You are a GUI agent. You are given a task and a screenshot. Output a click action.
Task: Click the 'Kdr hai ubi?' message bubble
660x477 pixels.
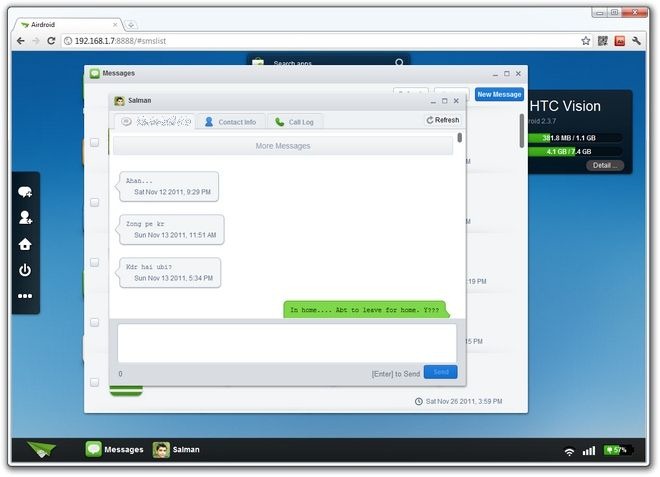tap(170, 272)
